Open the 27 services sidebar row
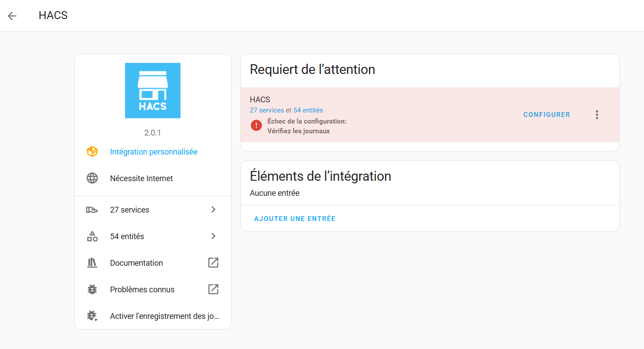This screenshot has height=349, width=644. 153,209
